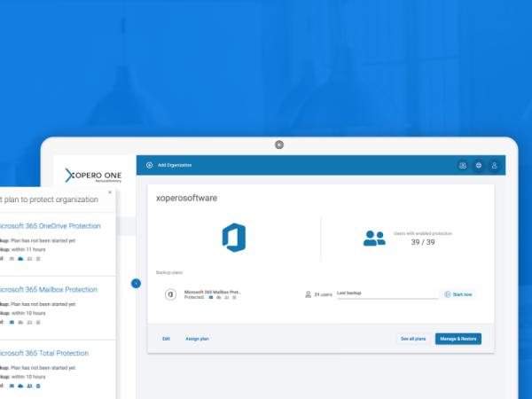Click the See all plans button
Screen dimensions: 532x399
[x=411, y=339]
